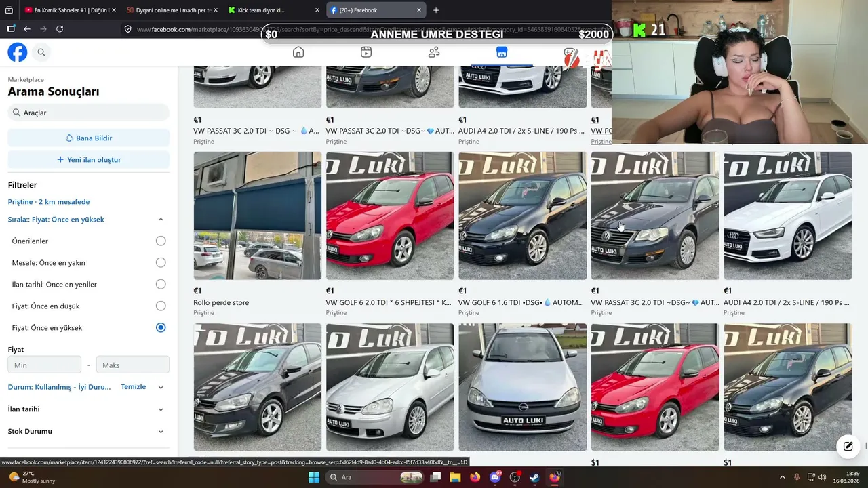Switch to the Kick team diyor ki tab
868x488 pixels.
[x=273, y=10]
